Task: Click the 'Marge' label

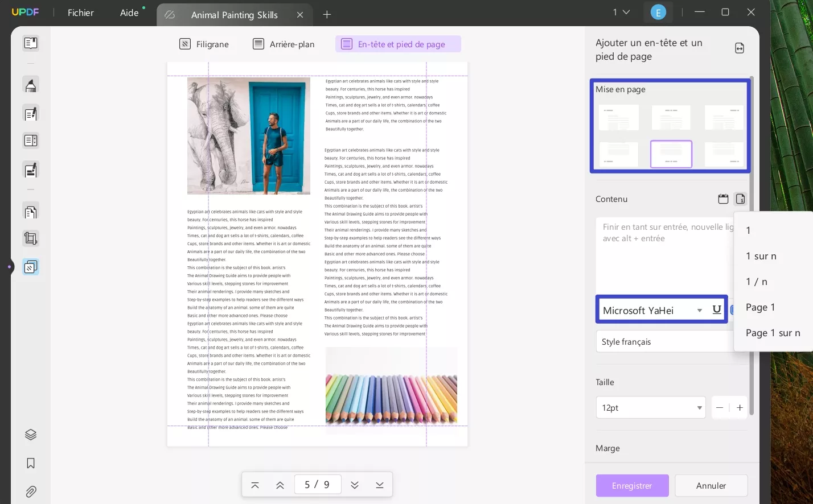Action: (x=607, y=448)
